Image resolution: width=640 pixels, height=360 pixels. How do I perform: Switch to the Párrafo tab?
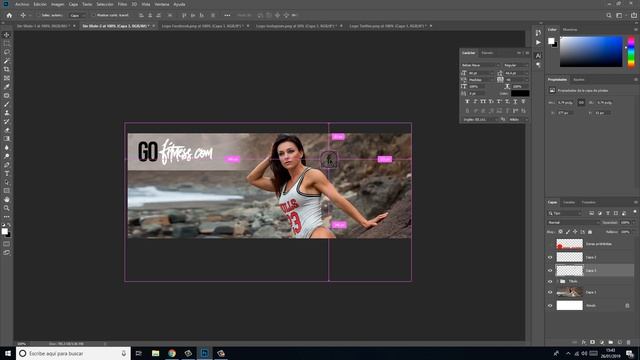pyautogui.click(x=487, y=53)
